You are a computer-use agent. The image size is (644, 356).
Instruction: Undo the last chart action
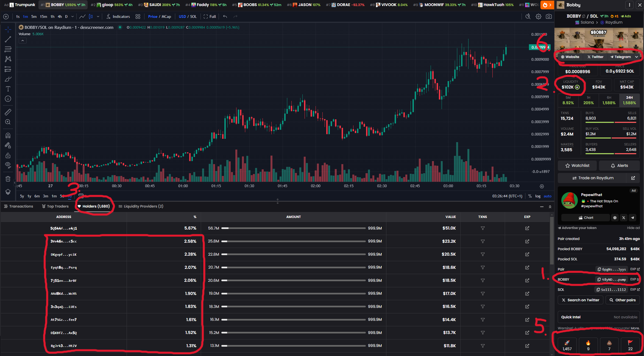[225, 16]
